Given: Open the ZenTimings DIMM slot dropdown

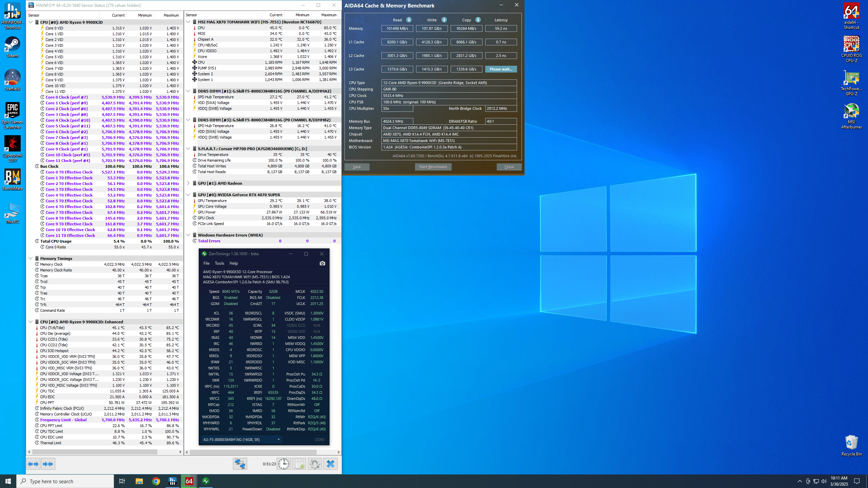Looking at the screenshot, I should tap(241, 440).
